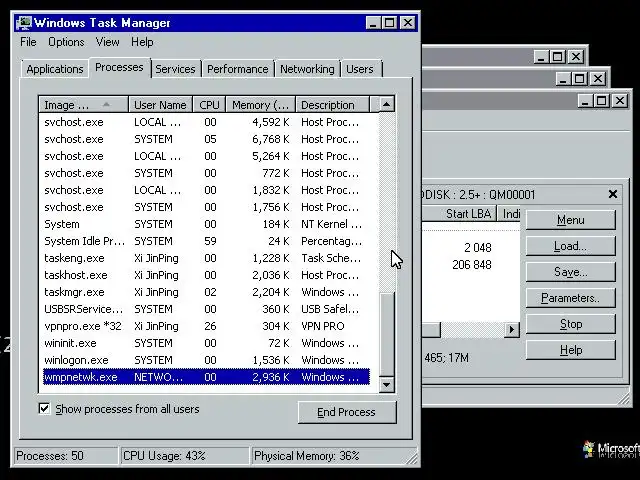Switch to the Services tab

176,69
